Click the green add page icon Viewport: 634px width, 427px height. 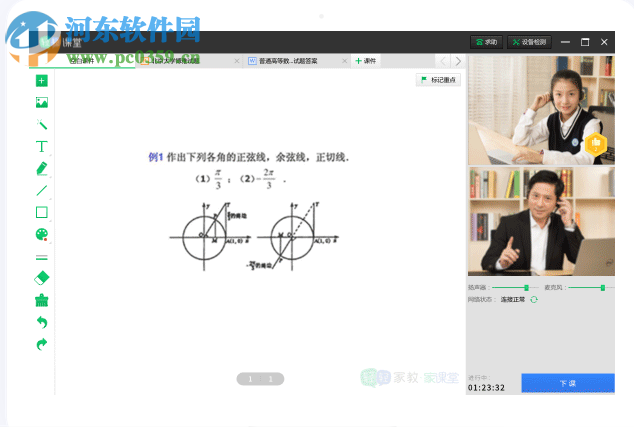[42, 81]
